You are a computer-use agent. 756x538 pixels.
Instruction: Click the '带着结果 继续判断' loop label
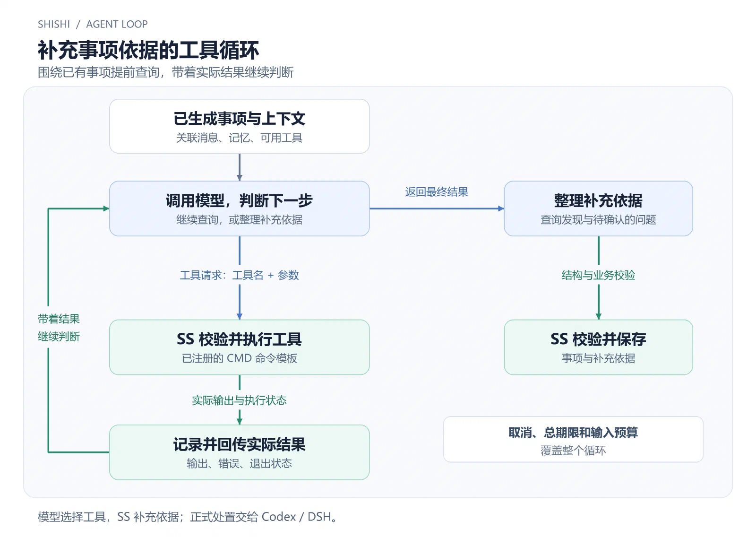tap(59, 328)
